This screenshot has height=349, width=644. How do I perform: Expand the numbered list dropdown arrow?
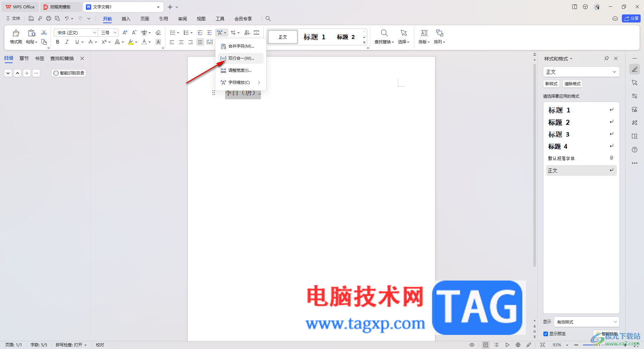[x=192, y=33]
